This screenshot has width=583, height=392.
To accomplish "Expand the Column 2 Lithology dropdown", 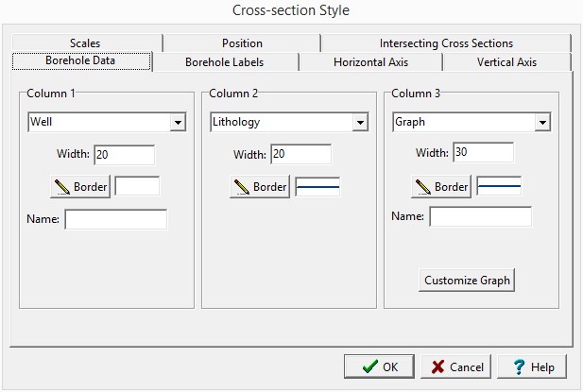I will pos(359,123).
